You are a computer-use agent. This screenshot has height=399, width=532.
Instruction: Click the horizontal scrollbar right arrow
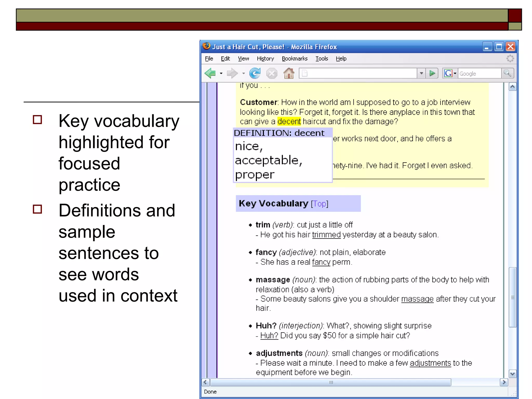pyautogui.click(x=504, y=382)
